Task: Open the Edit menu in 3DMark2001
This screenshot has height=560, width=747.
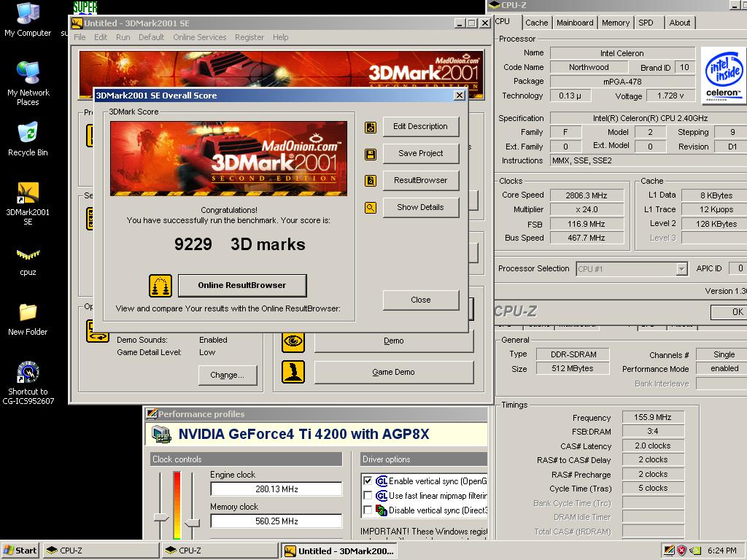Action: pos(101,37)
